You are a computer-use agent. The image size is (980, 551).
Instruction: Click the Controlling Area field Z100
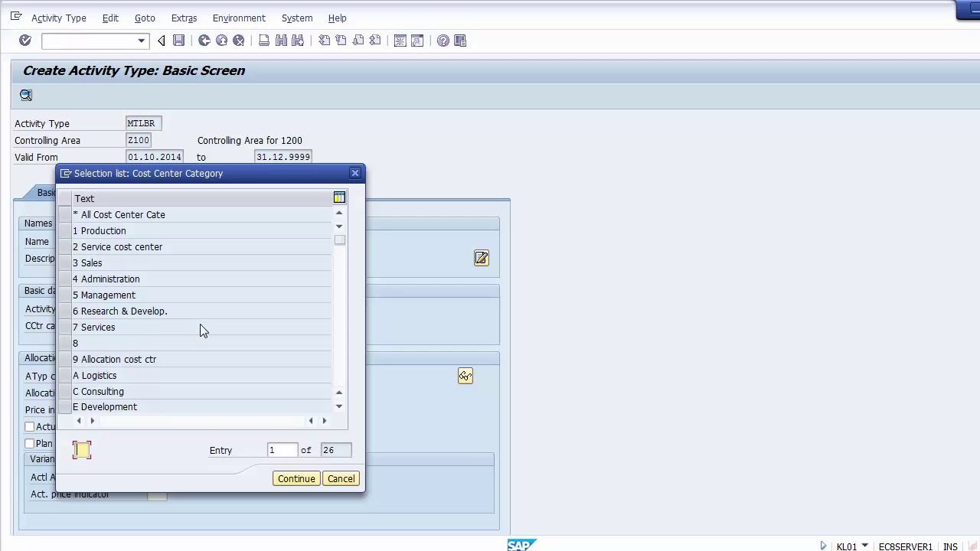(x=139, y=140)
